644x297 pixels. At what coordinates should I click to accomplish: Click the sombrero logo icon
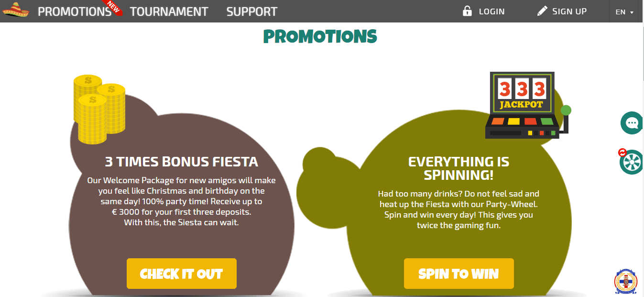click(16, 10)
